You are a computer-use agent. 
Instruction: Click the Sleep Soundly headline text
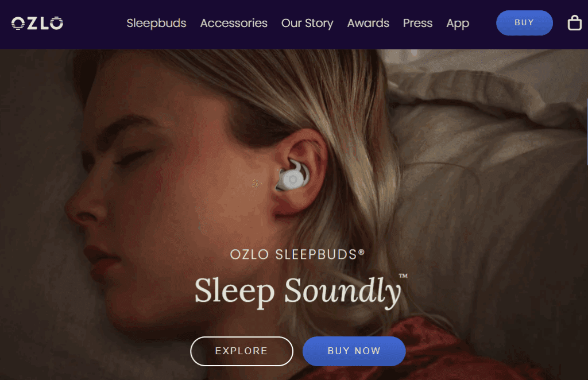click(x=298, y=291)
